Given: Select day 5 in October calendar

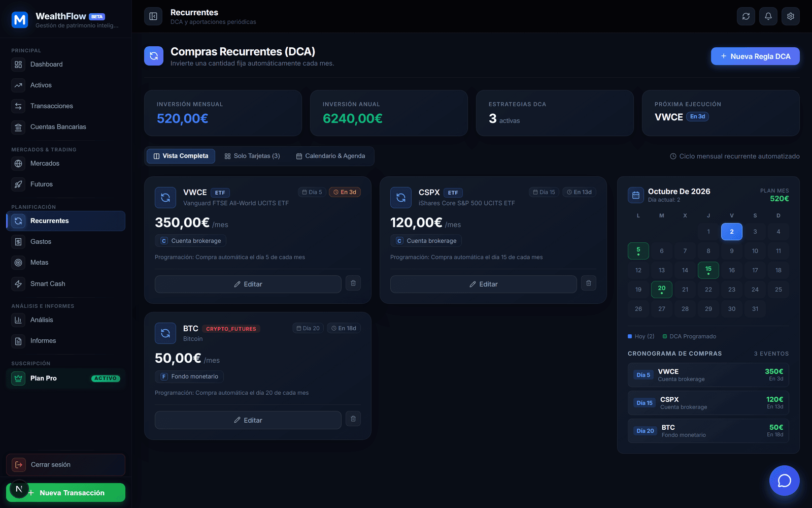Looking at the screenshot, I should (638, 251).
